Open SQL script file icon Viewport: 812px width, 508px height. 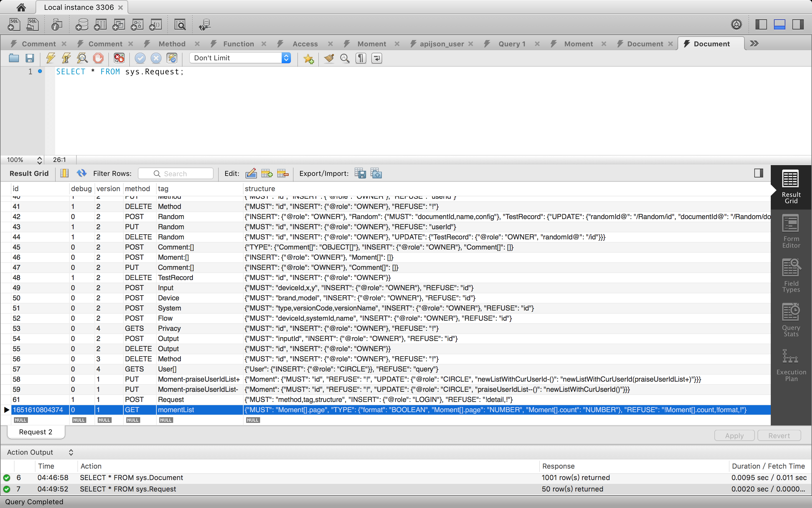[x=32, y=24]
